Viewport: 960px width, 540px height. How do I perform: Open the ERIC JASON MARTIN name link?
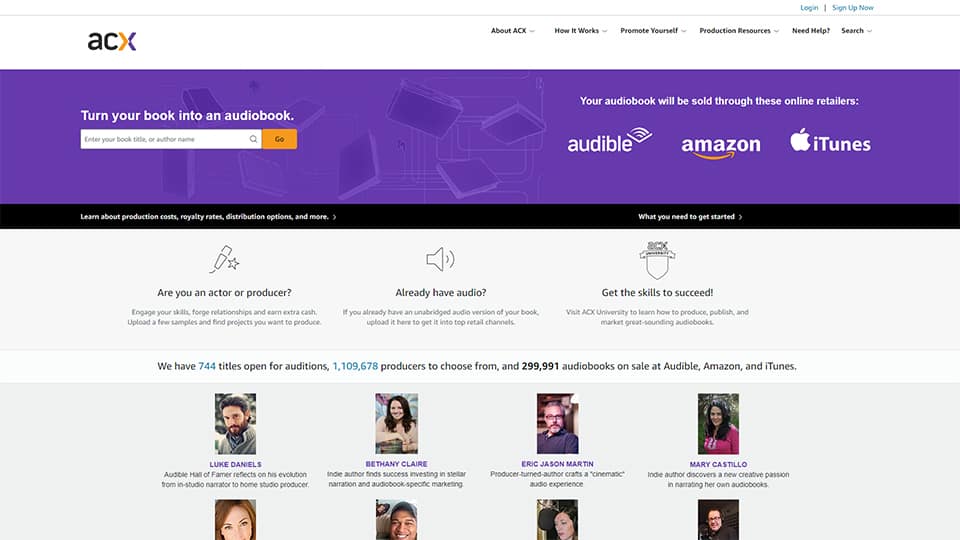(x=557, y=464)
